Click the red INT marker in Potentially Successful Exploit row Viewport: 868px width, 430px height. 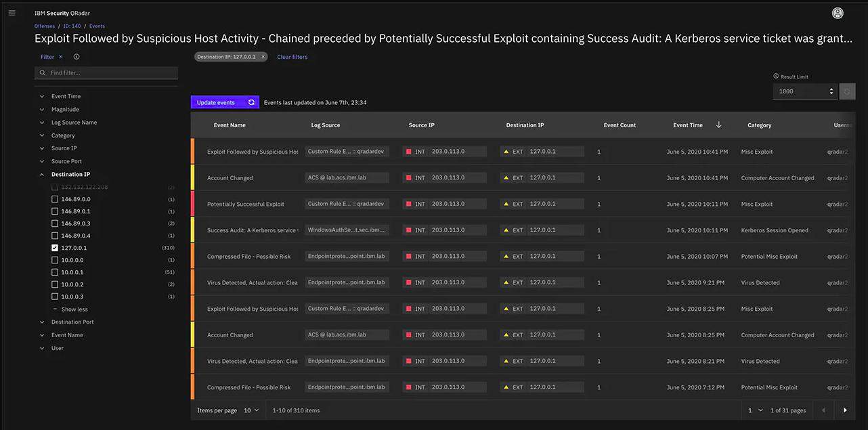[x=408, y=204]
